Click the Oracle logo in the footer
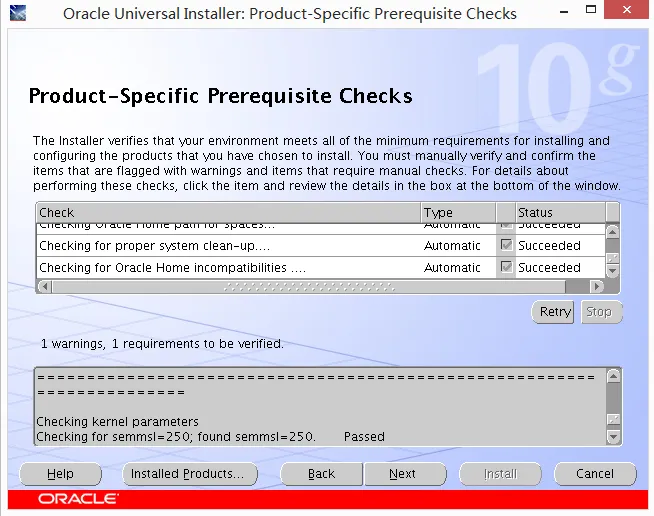This screenshot has height=516, width=654. pyautogui.click(x=78, y=498)
